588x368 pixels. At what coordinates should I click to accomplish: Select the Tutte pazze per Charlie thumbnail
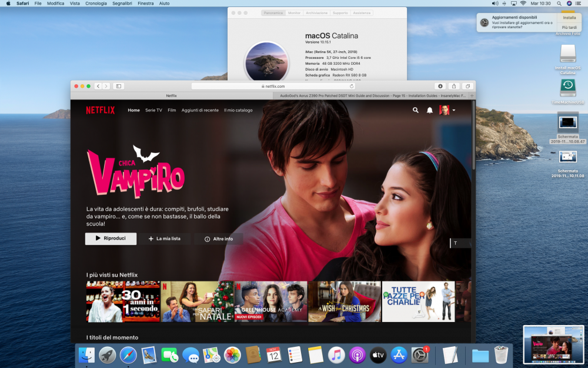coord(418,301)
